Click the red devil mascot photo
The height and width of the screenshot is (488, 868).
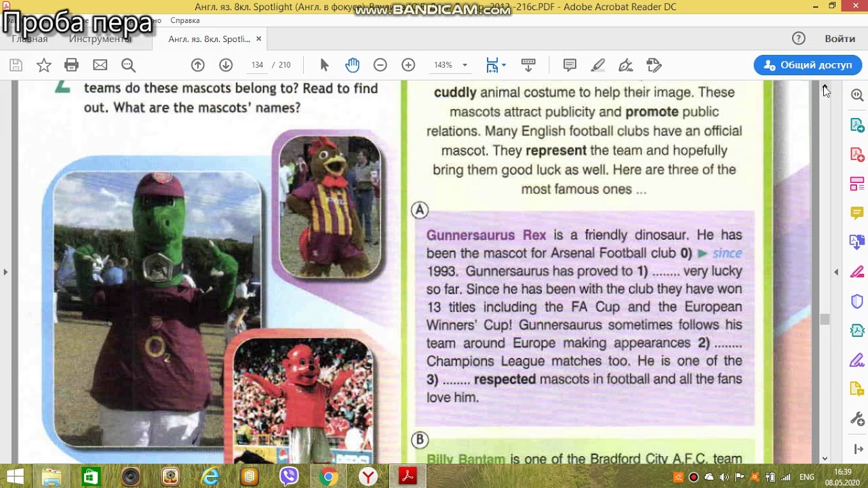(302, 400)
